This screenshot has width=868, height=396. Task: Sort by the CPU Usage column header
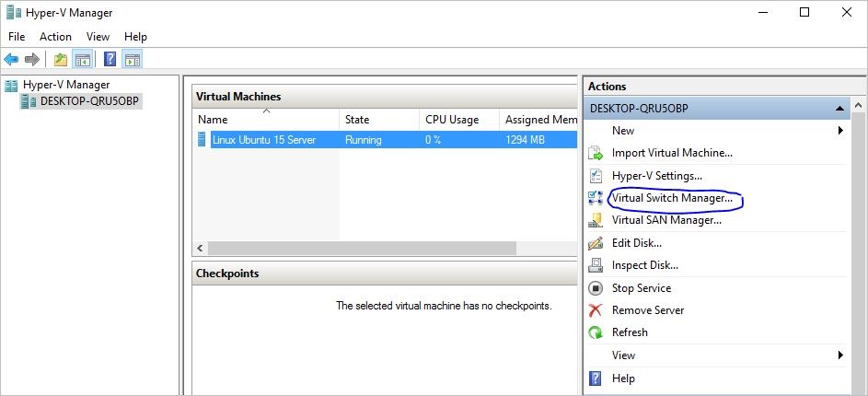click(x=451, y=120)
